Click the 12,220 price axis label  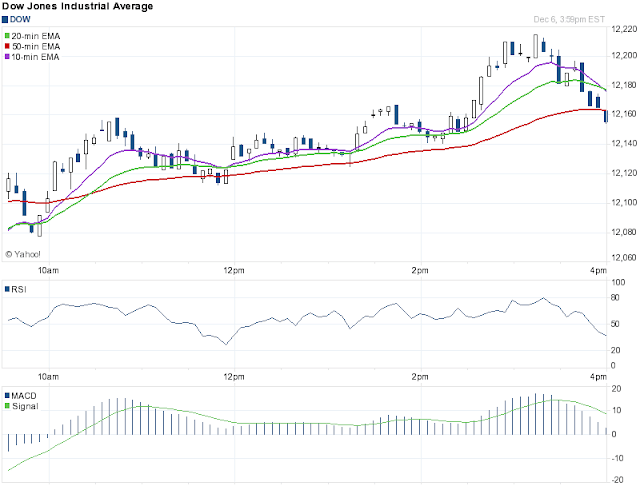(x=624, y=29)
